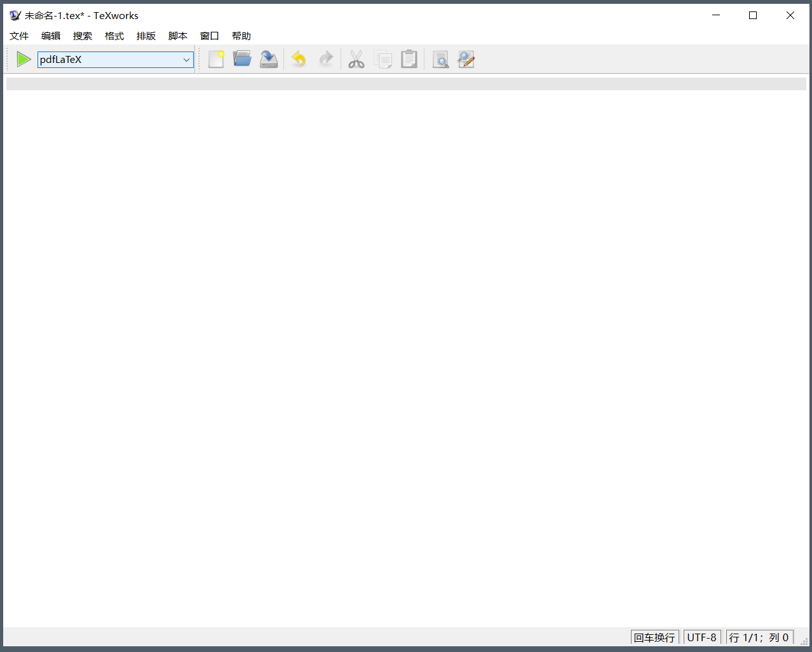Click the line and column position indicator
The image size is (812, 652).
pos(759,637)
